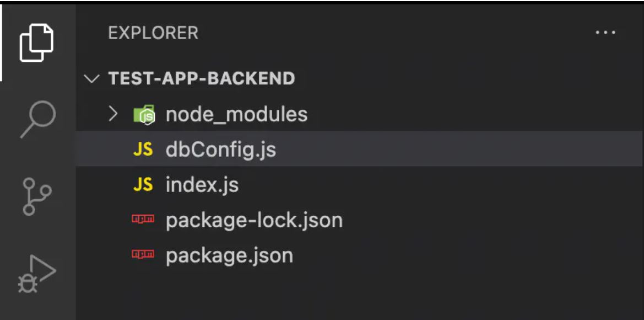Viewport: 644px width, 320px height.
Task: Click the JS icon beside index.js
Action: (143, 185)
